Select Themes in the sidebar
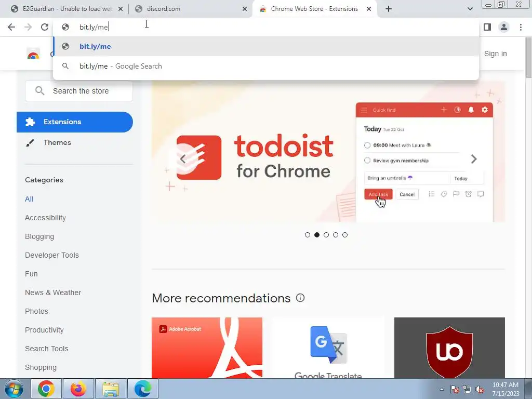 57,142
